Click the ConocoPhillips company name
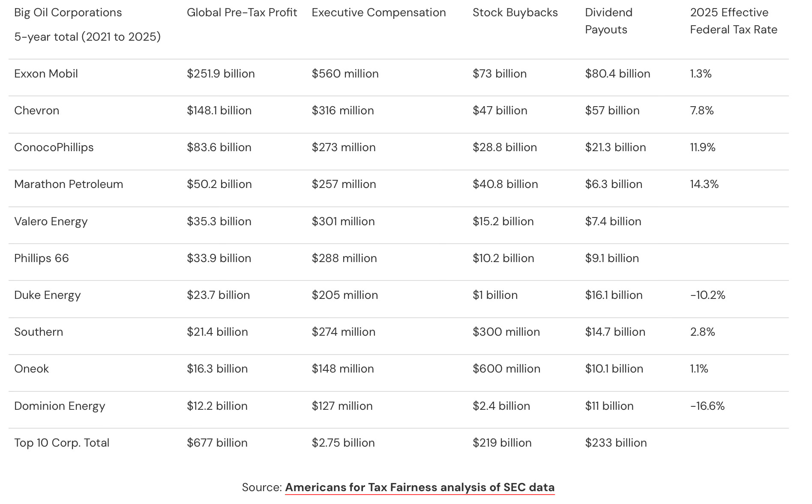The width and height of the screenshot is (812, 504). point(54,147)
